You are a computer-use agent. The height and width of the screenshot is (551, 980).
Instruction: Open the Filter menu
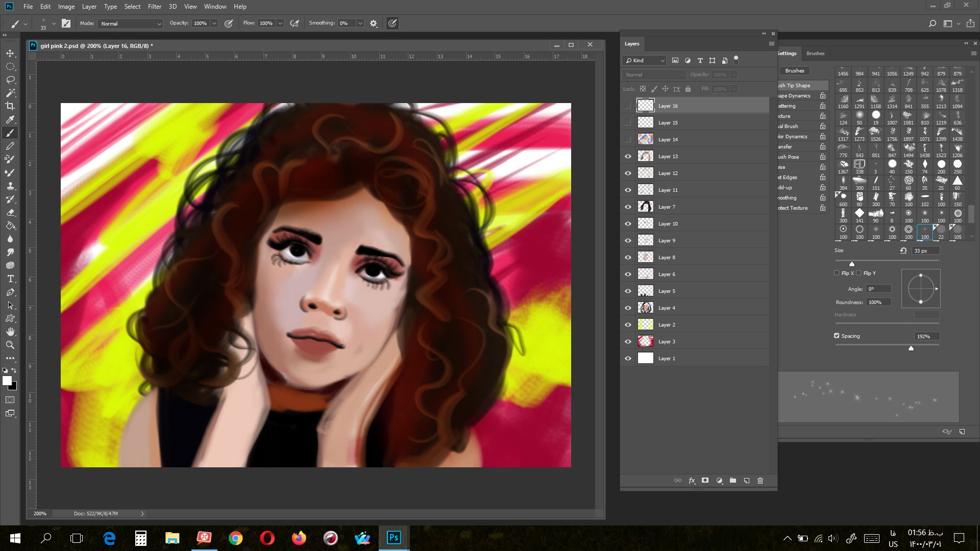[x=155, y=7]
